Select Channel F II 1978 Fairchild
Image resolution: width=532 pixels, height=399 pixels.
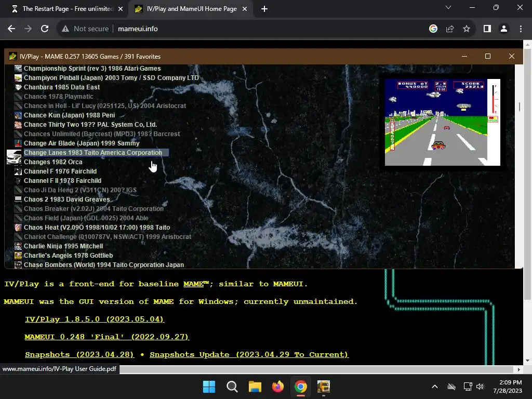click(62, 181)
